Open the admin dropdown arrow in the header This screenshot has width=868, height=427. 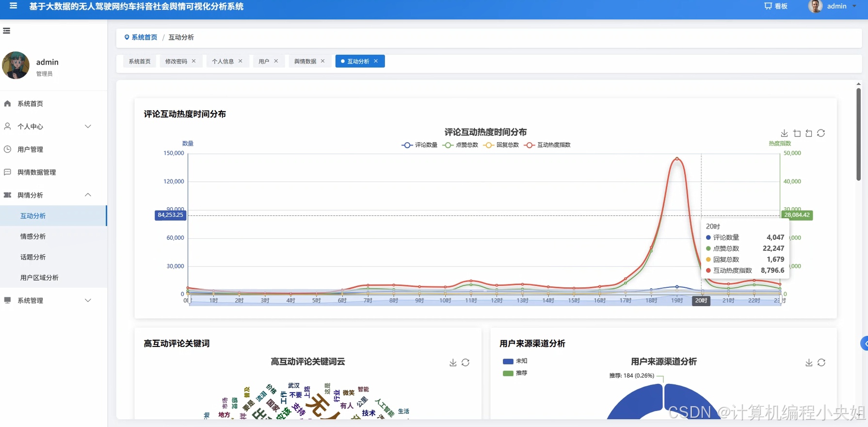click(x=854, y=6)
